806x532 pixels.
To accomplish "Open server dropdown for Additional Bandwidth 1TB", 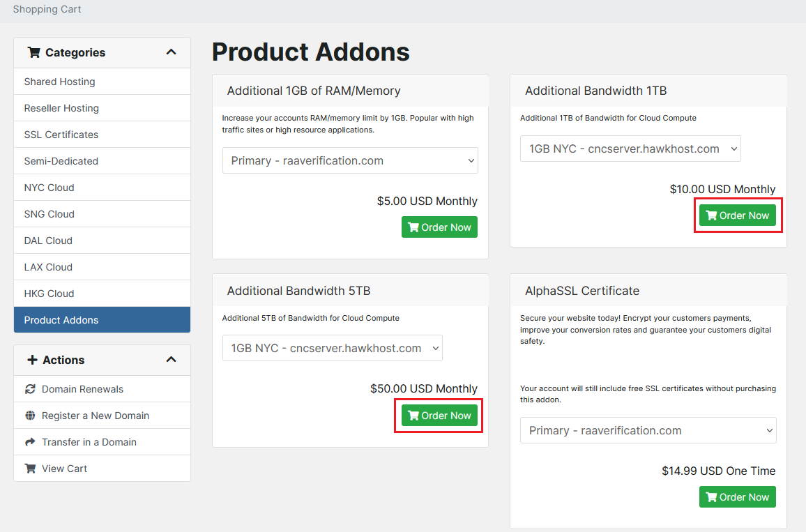I will tap(630, 149).
